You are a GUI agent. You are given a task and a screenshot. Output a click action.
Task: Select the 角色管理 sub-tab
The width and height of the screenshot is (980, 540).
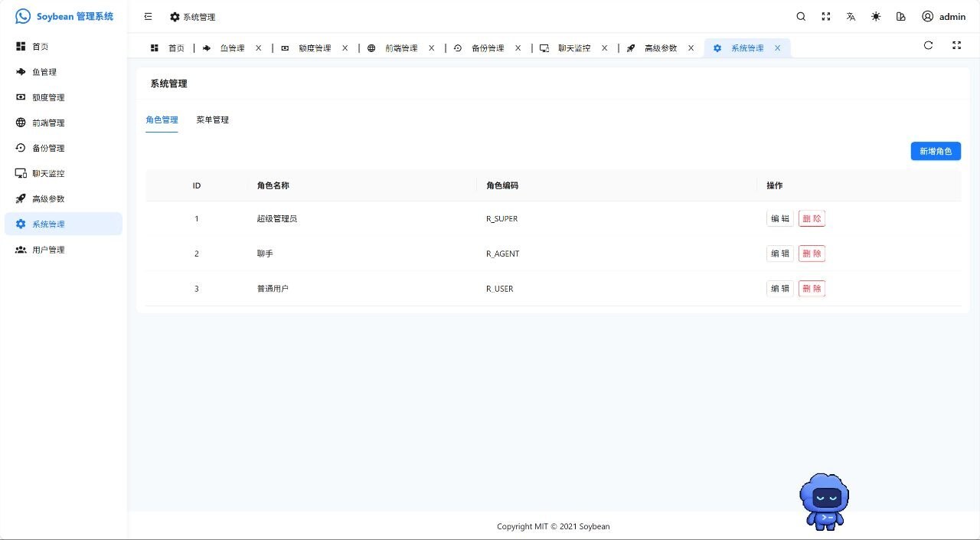click(x=162, y=120)
